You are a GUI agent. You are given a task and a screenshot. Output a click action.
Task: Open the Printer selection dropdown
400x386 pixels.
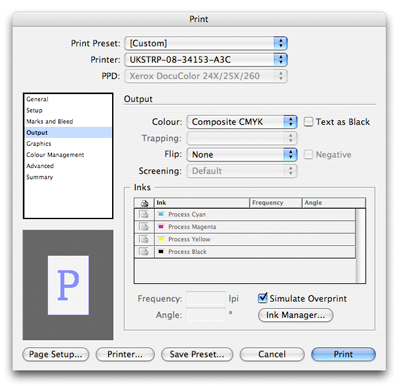tap(206, 59)
